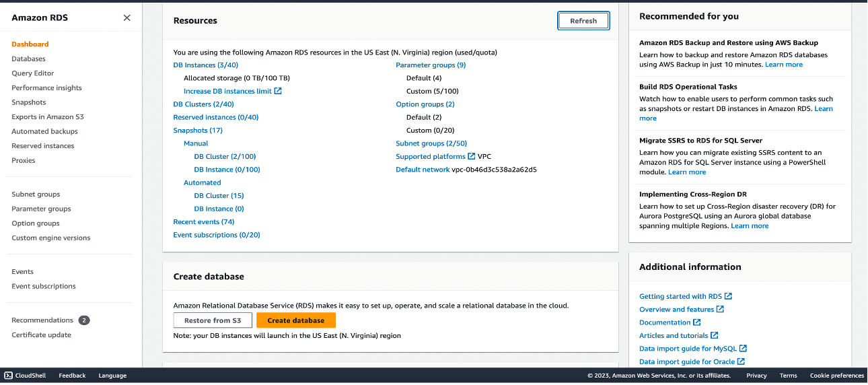The image size is (868, 385).
Task: Open Reserved instances (0/40) link
Action: point(216,117)
